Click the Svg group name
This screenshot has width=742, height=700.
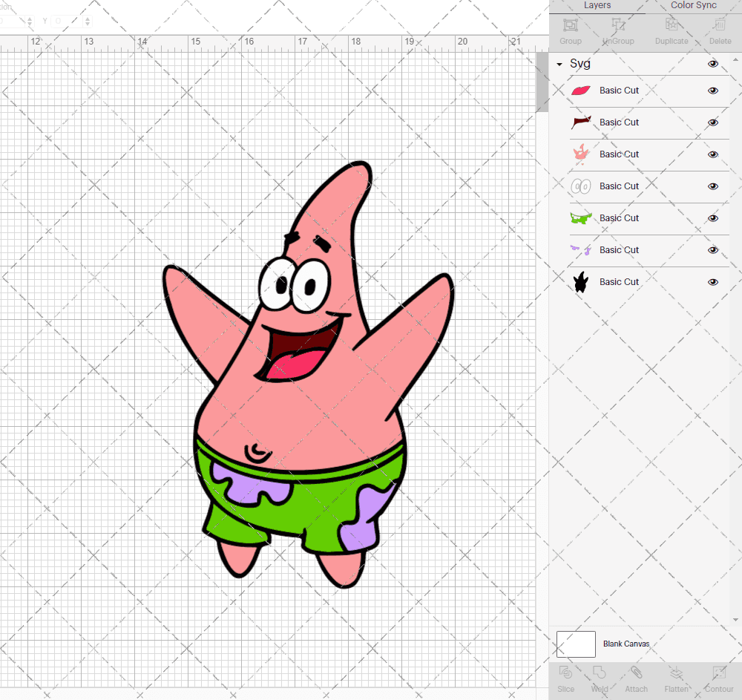pos(580,64)
